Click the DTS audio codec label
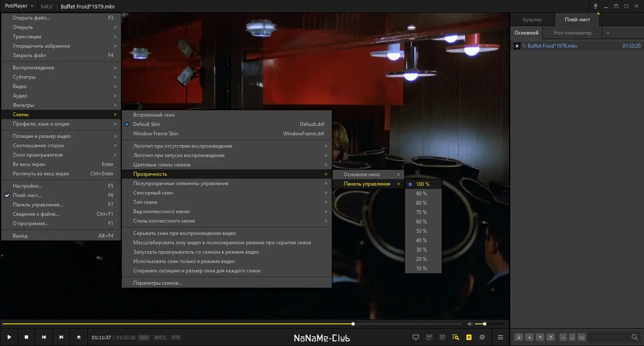644x346 pixels. 176,337
